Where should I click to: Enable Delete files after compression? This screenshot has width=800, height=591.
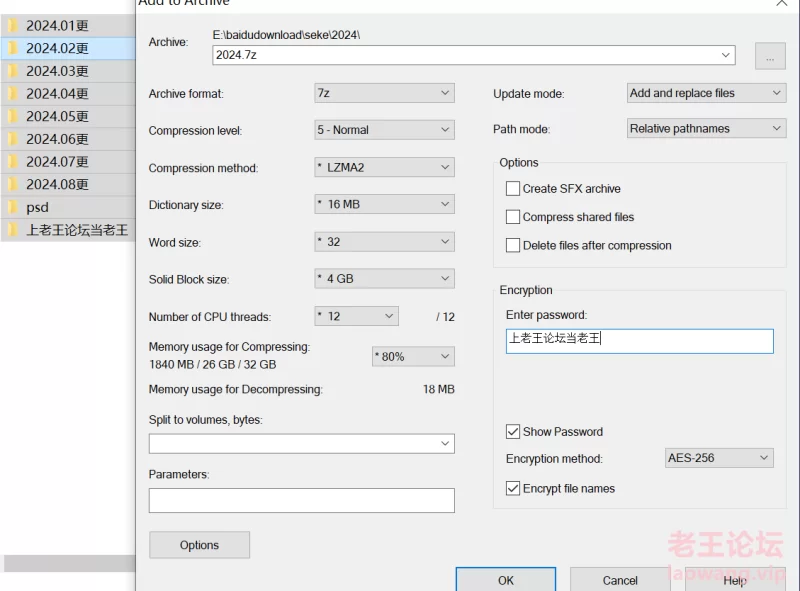pyautogui.click(x=513, y=245)
